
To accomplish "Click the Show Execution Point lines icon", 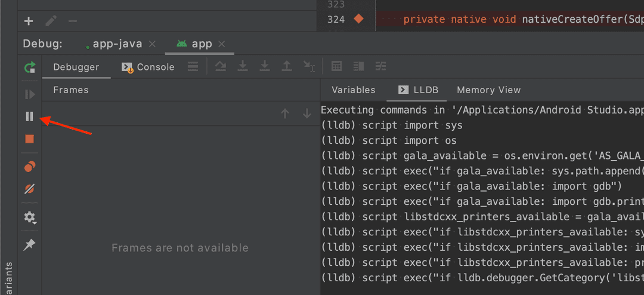I will click(193, 66).
